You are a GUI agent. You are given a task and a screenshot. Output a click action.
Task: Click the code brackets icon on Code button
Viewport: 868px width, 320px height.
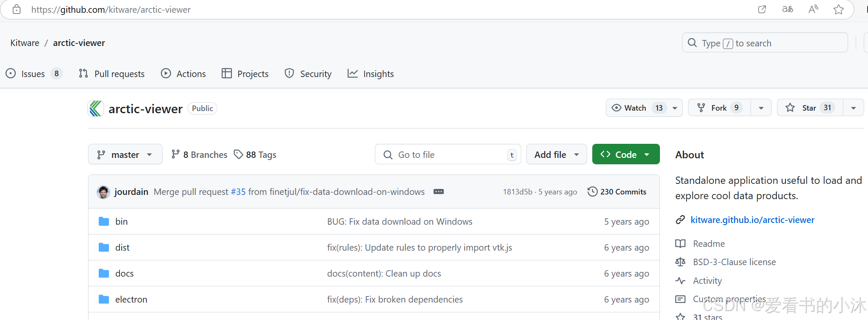pos(605,154)
